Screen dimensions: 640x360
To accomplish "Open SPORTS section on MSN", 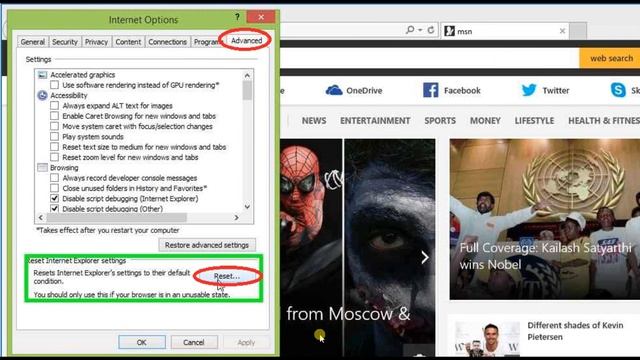I will pos(440,121).
